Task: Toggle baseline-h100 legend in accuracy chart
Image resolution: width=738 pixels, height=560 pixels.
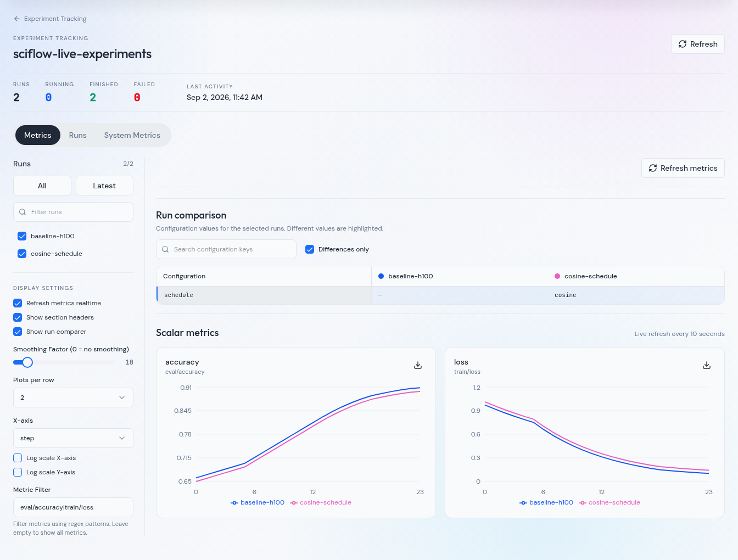Action: point(258,502)
